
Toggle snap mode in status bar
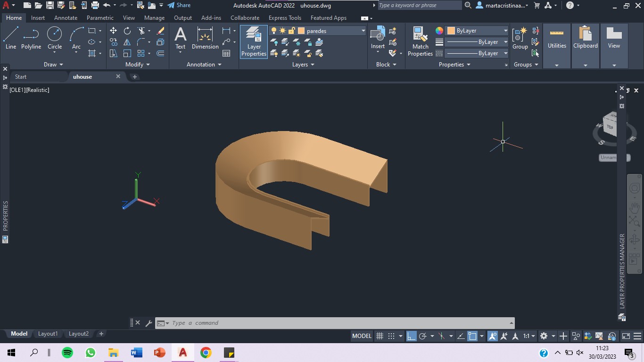click(391, 336)
